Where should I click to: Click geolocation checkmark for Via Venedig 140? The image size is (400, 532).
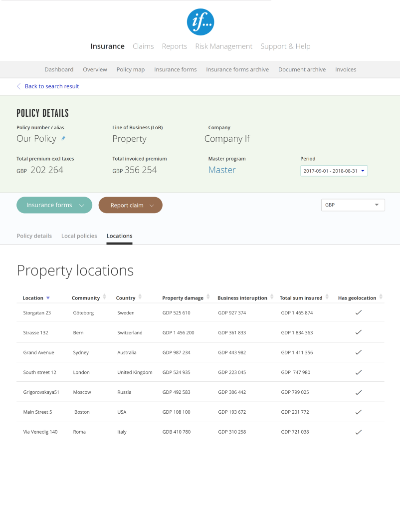tap(358, 432)
